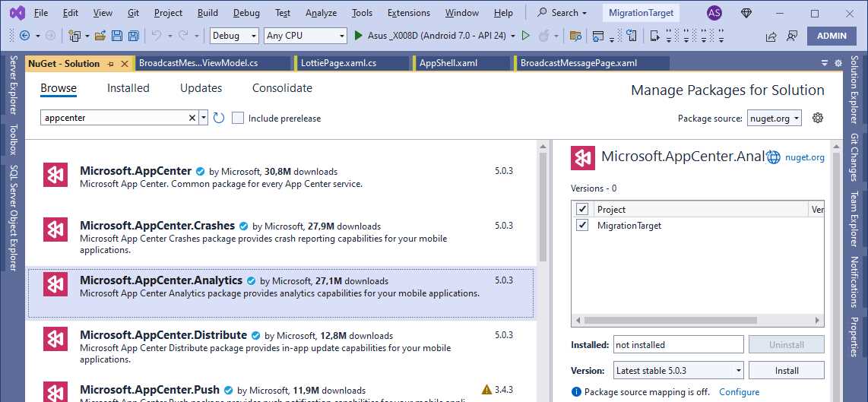Switch to the Installed tab
868x402 pixels.
point(128,88)
